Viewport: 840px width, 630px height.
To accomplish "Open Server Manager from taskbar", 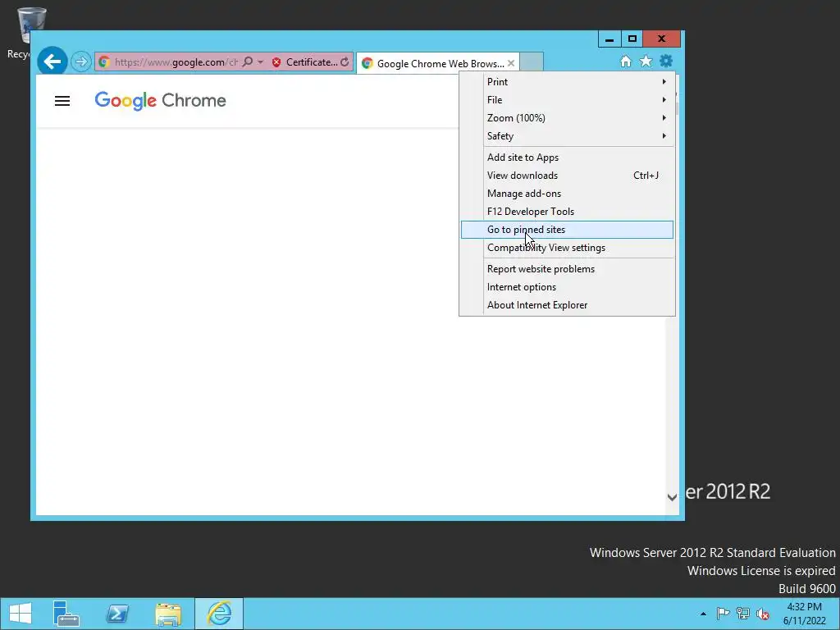I will coord(66,614).
